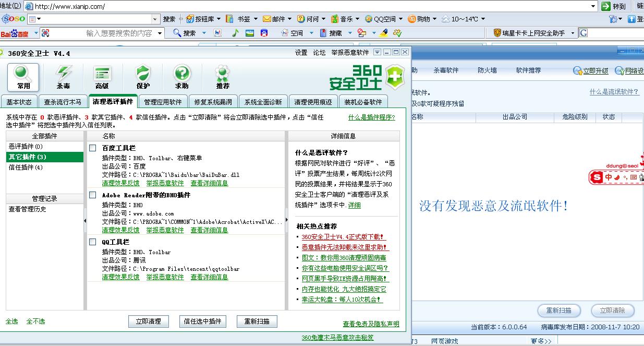
Task: Switch to the 系统全面诊断 tab
Action: (263, 102)
